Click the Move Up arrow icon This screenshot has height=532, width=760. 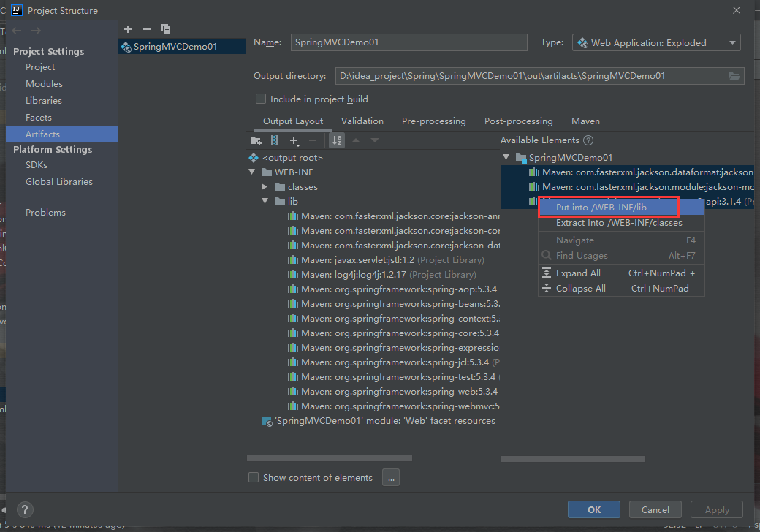pyautogui.click(x=356, y=140)
